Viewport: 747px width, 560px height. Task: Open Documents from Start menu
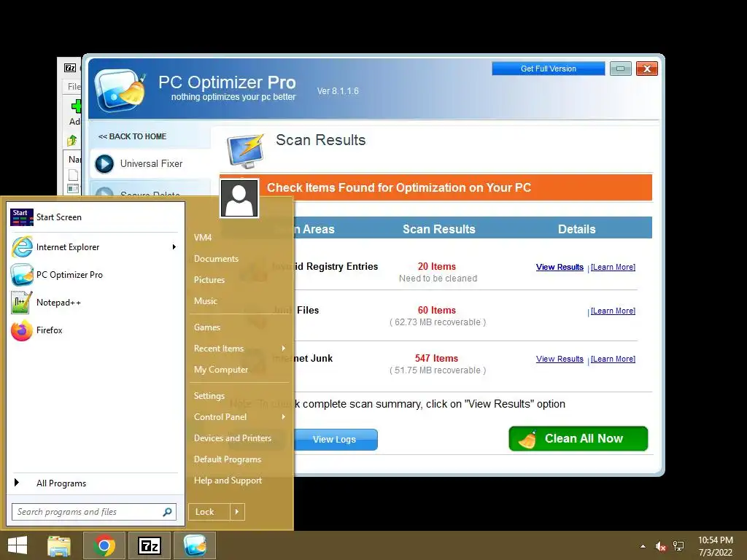pyautogui.click(x=216, y=259)
